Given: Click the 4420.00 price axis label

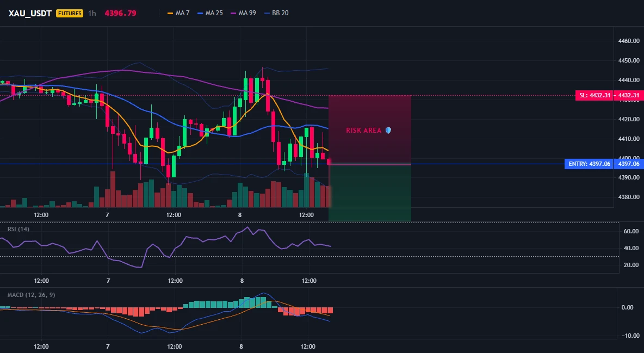Looking at the screenshot, I should pyautogui.click(x=629, y=119).
